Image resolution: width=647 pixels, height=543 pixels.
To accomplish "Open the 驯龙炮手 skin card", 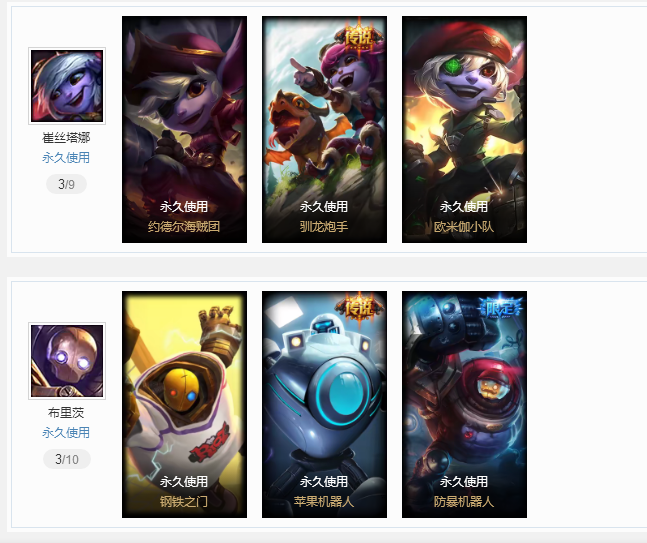I will tap(324, 130).
